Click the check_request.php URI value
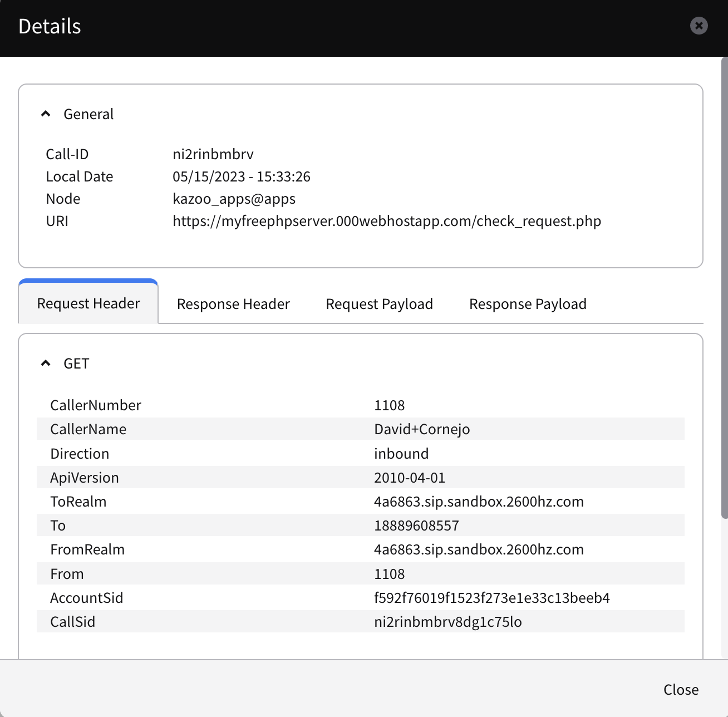The width and height of the screenshot is (728, 717). click(386, 221)
